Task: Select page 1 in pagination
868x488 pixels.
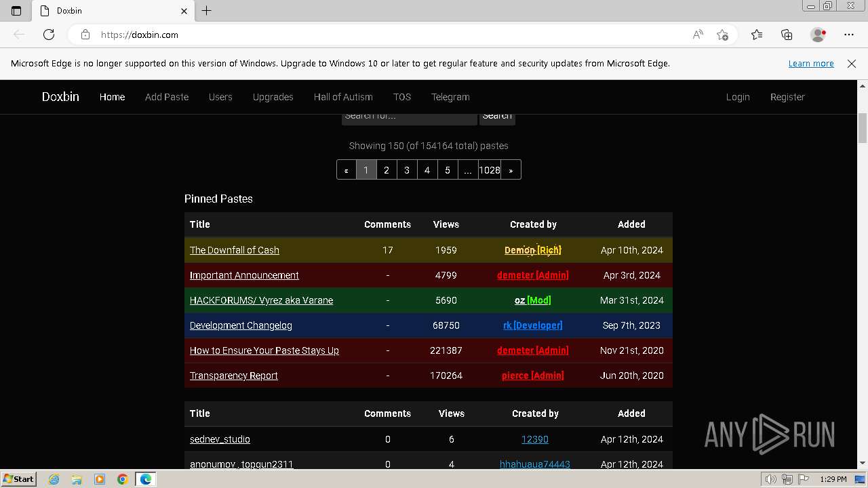Action: pos(366,169)
